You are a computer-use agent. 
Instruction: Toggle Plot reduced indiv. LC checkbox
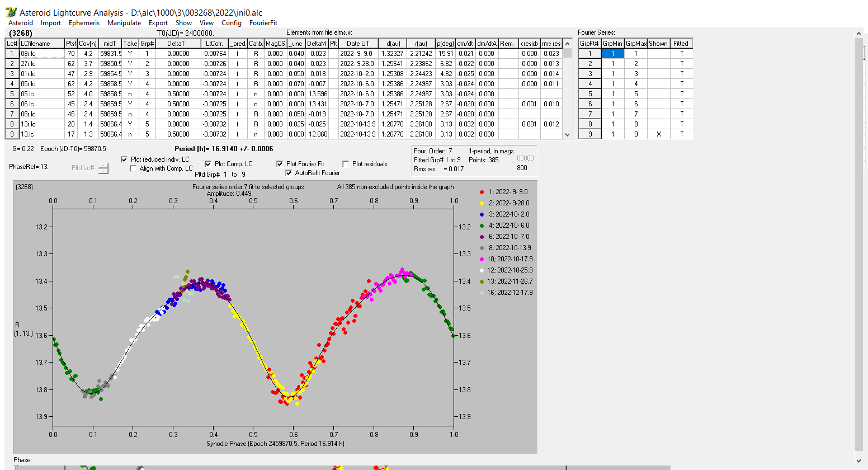pyautogui.click(x=124, y=159)
